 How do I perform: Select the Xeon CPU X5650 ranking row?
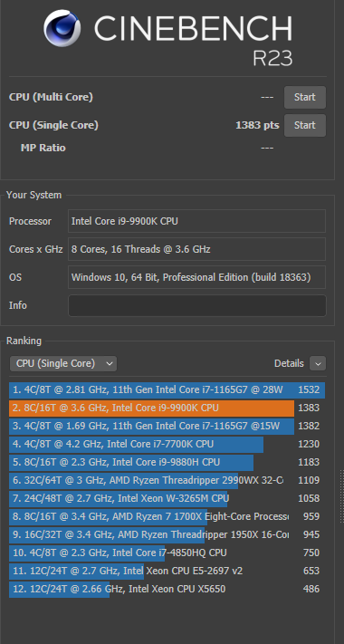(x=167, y=589)
